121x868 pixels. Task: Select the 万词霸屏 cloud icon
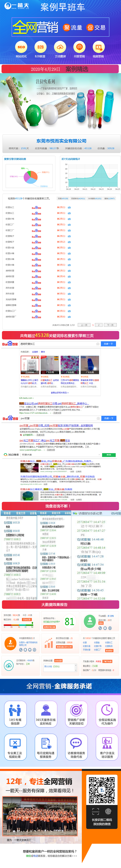click(60, 48)
